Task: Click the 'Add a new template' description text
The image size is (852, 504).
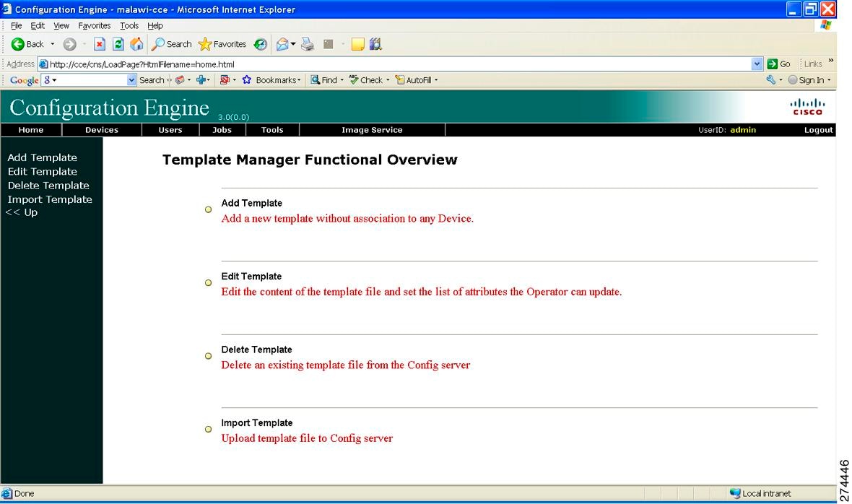Action: click(x=347, y=218)
